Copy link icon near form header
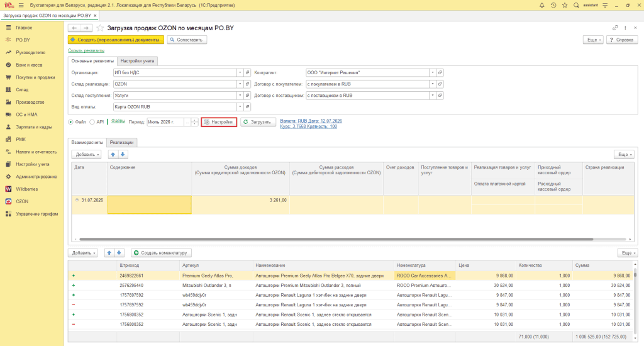This screenshot has height=346, width=644. point(615,28)
